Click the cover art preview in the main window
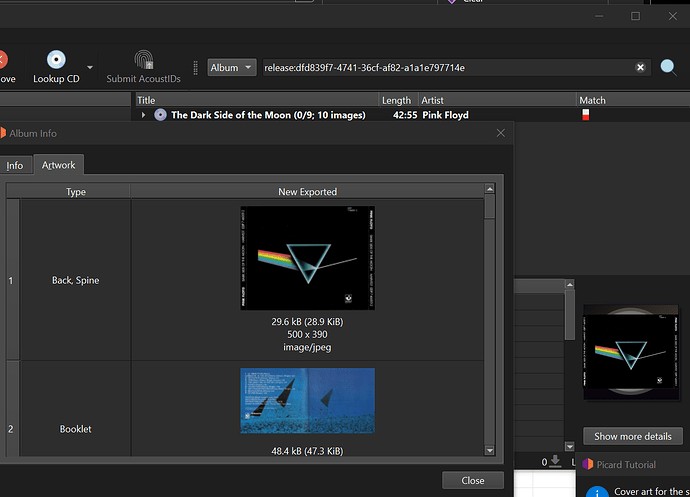The width and height of the screenshot is (690, 497). [x=631, y=352]
